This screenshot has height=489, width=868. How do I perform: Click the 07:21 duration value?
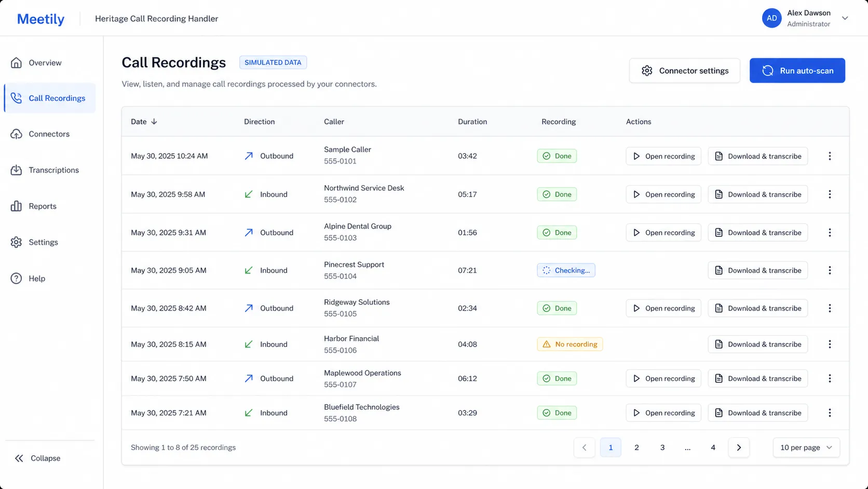[x=467, y=270]
